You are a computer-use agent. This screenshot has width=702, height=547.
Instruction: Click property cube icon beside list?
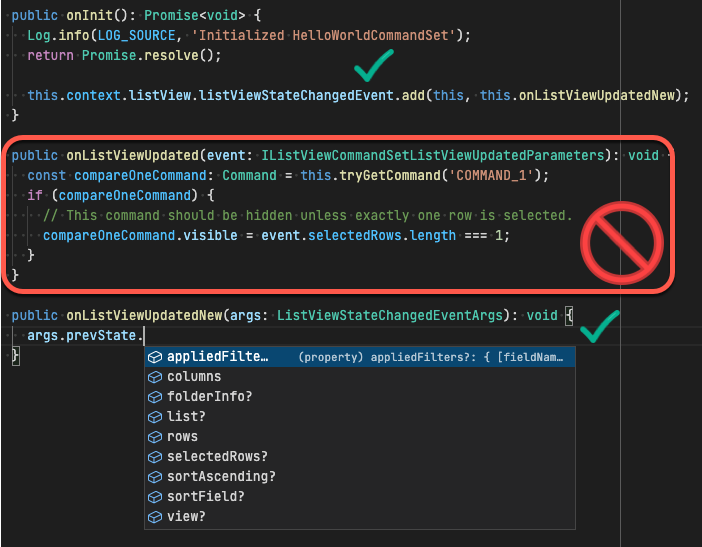(x=155, y=417)
